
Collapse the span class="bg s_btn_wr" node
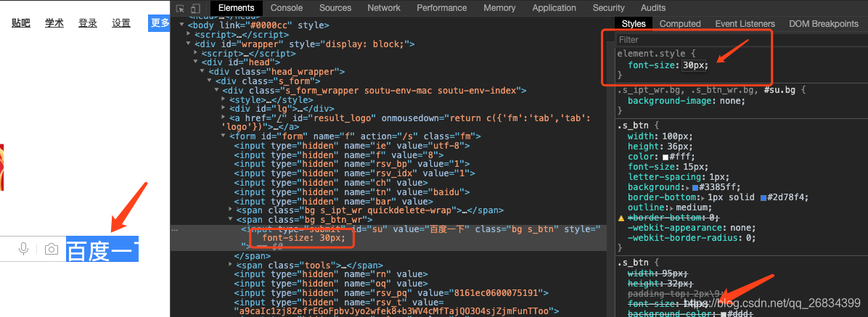point(231,220)
